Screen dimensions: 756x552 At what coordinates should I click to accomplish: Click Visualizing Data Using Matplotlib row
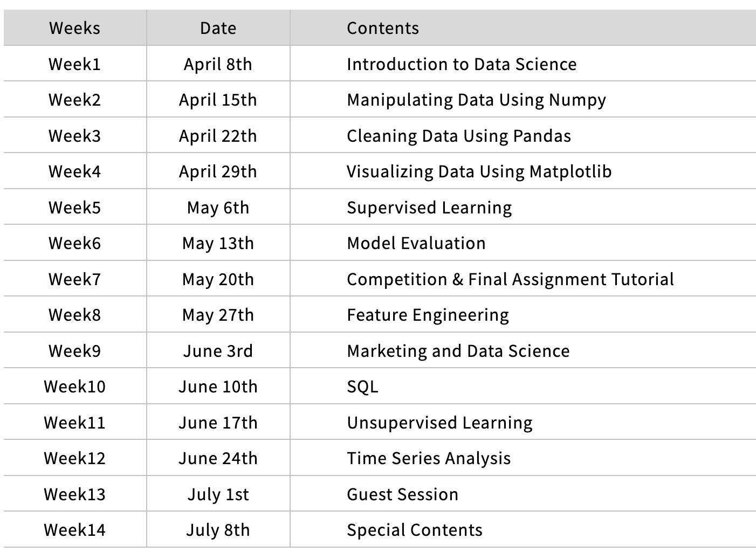(479, 171)
